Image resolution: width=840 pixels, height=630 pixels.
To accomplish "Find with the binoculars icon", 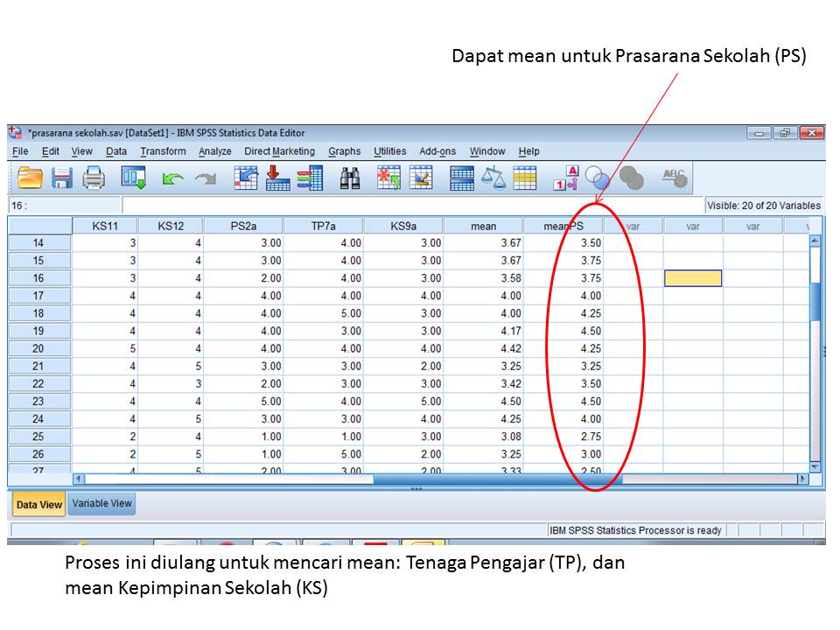I will click(x=350, y=178).
